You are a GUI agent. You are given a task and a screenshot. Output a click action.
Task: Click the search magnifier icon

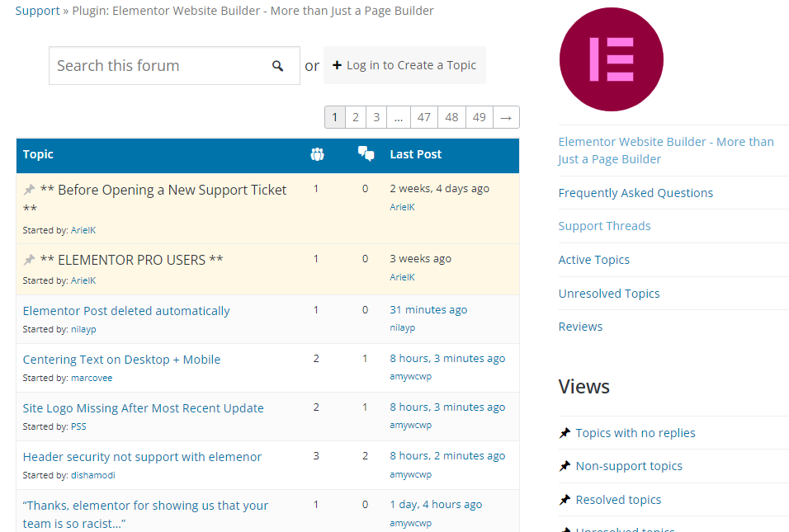point(278,66)
